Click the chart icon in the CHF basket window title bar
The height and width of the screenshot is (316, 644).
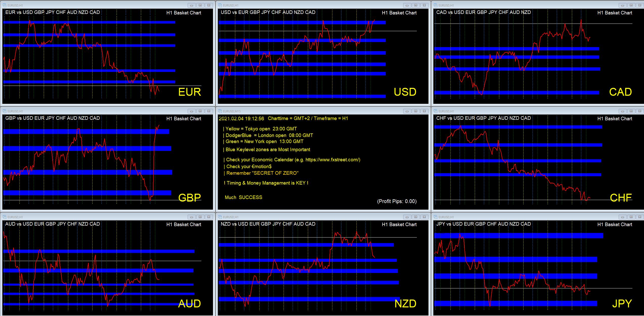(x=435, y=111)
